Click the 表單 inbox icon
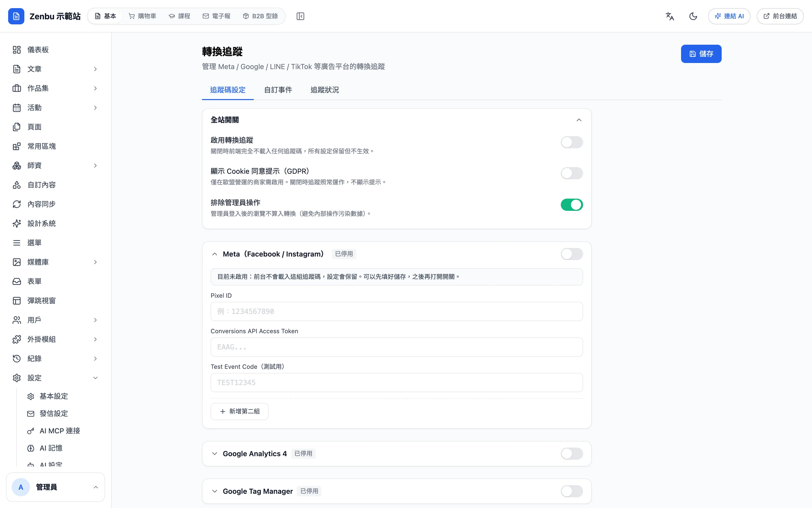This screenshot has height=508, width=812. (17, 281)
